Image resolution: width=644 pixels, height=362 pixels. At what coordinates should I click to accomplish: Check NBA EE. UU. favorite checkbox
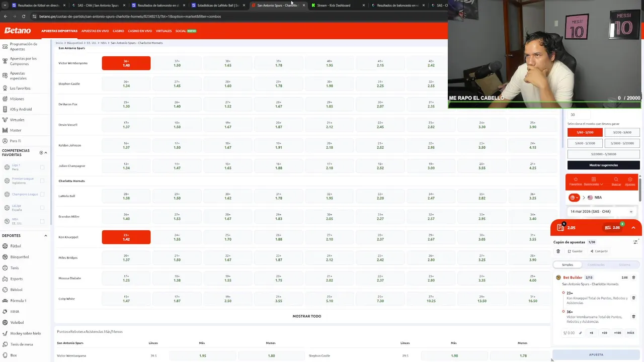[42, 221]
